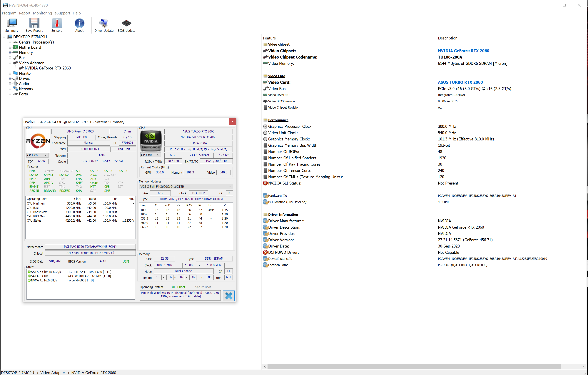Expand the Central Processor(s) tree node
Viewport: 588px width, 375px height.
point(10,42)
